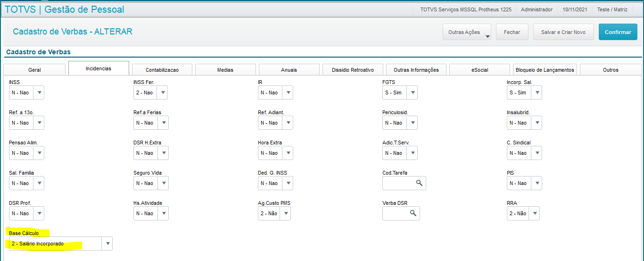Image resolution: width=644 pixels, height=261 pixels.
Task: Expand the Seguro Vida dropdown
Action: pos(163,183)
